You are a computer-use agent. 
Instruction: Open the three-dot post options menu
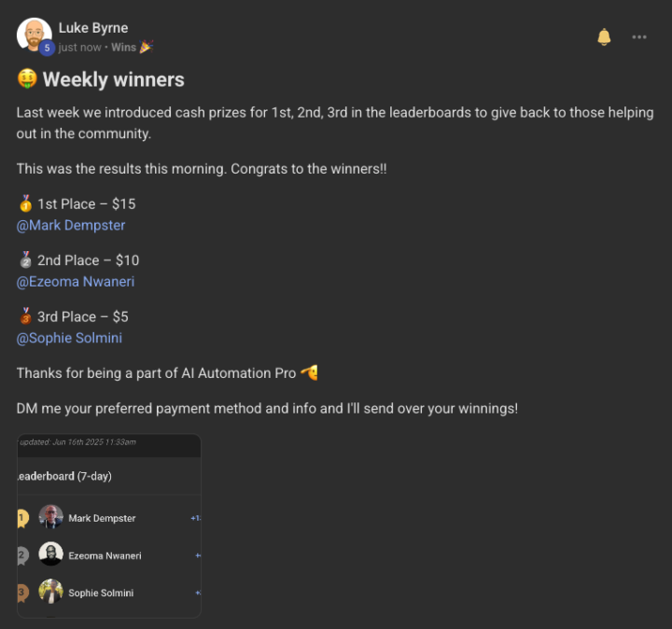(x=639, y=36)
